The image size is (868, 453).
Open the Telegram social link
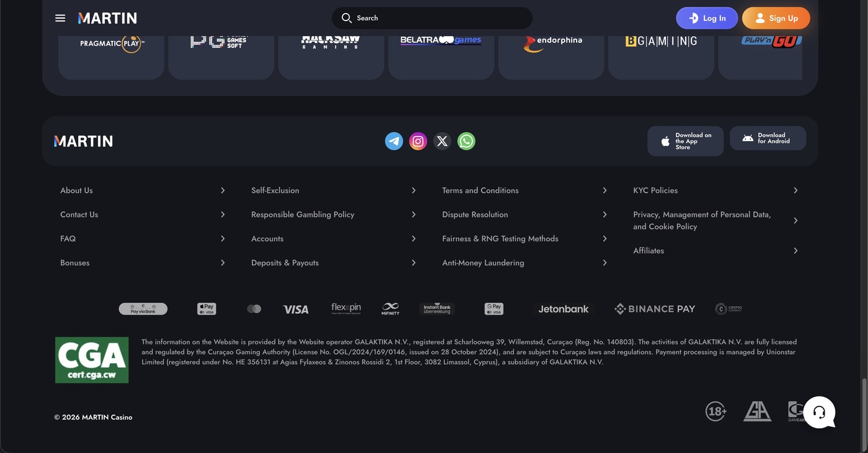coord(394,141)
